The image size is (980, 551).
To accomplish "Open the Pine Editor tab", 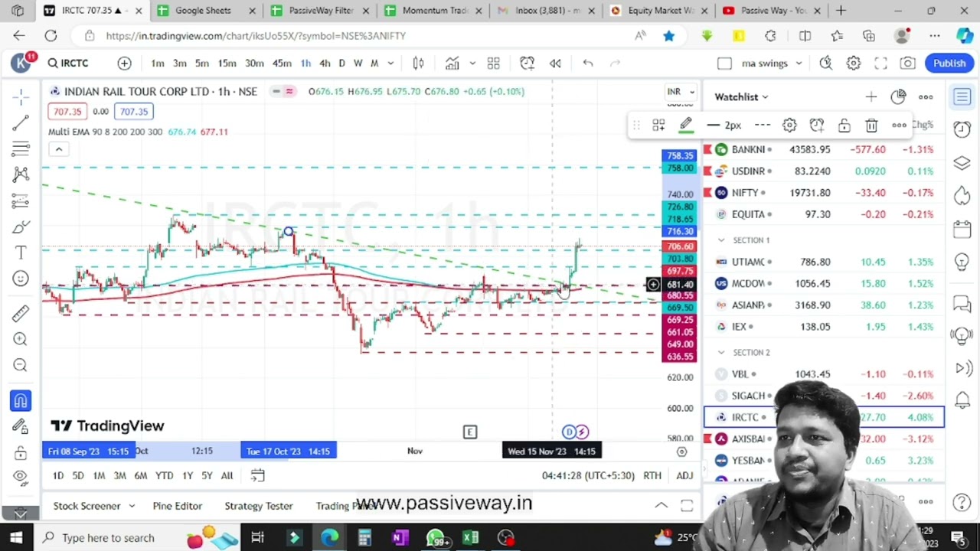I will (177, 506).
